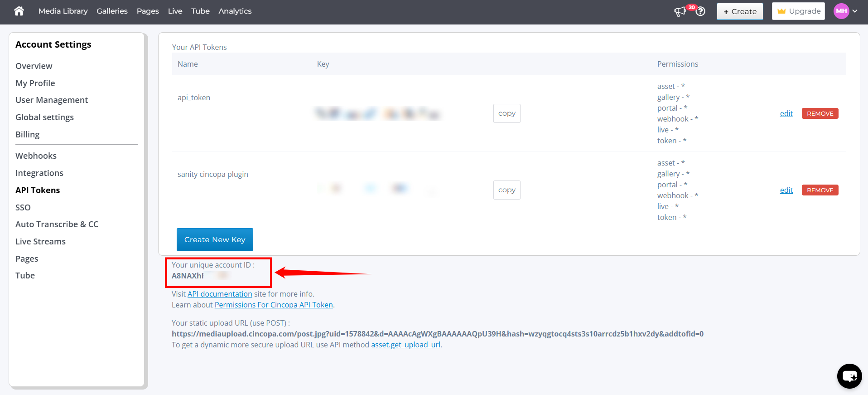The height and width of the screenshot is (395, 868).
Task: Open the asset.get_upload_url link
Action: point(405,345)
